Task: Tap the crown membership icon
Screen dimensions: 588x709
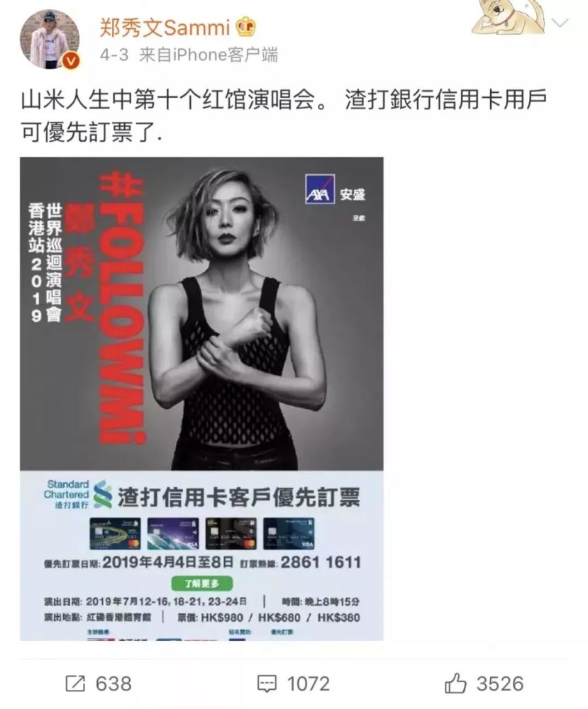Action: click(247, 27)
